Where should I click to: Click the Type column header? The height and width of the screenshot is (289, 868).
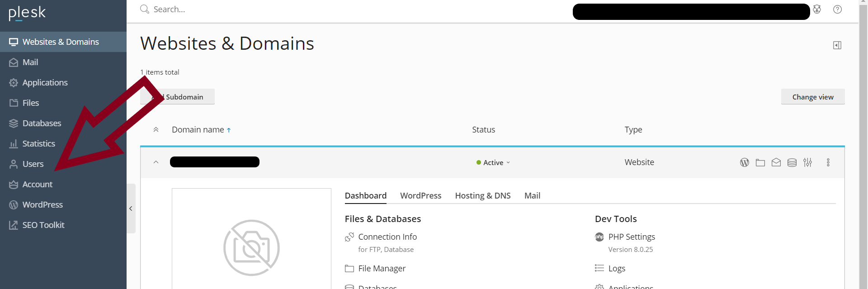coord(633,130)
